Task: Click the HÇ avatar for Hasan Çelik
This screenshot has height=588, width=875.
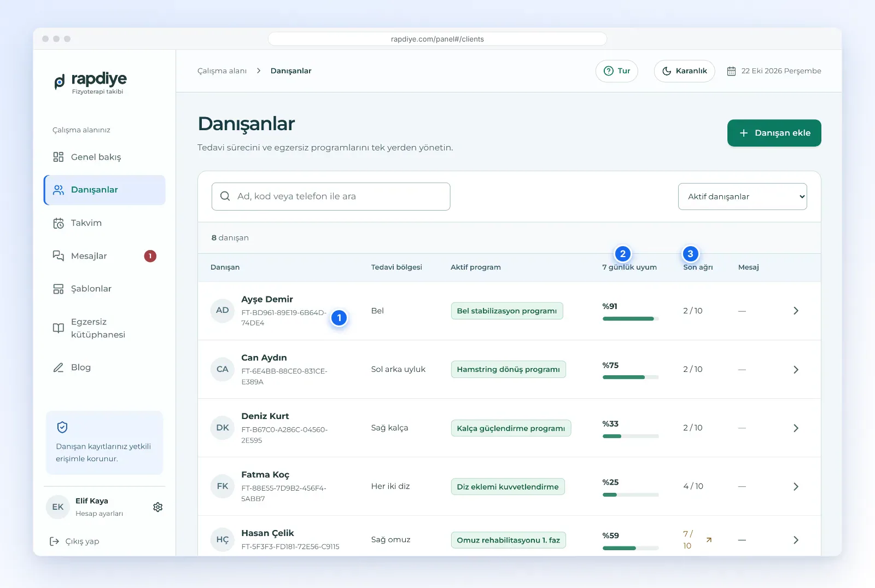Action: [223, 539]
